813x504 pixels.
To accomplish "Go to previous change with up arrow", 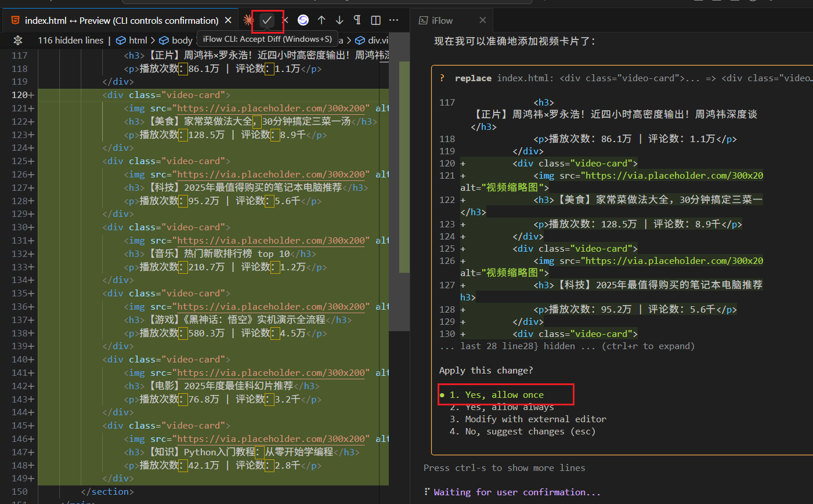I will pos(321,20).
